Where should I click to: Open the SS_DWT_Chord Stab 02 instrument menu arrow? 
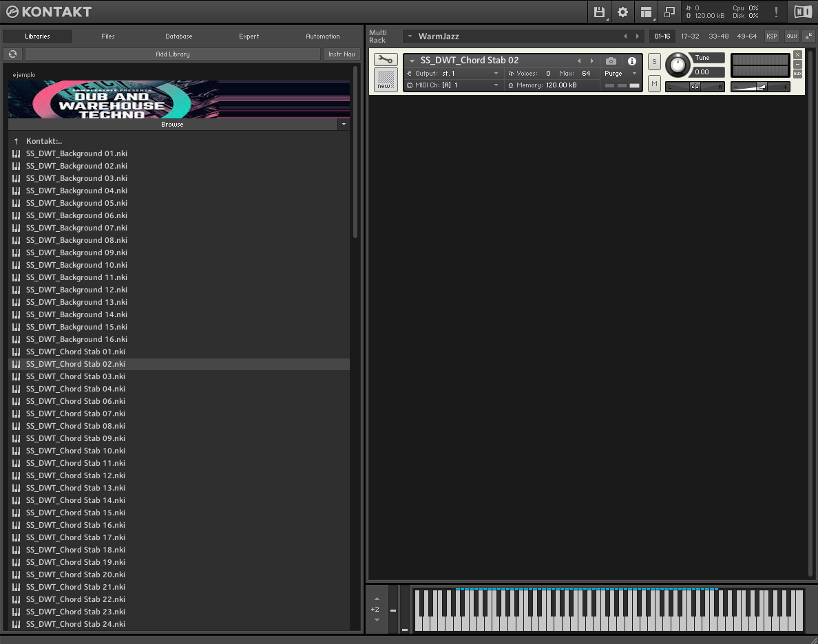tap(412, 61)
